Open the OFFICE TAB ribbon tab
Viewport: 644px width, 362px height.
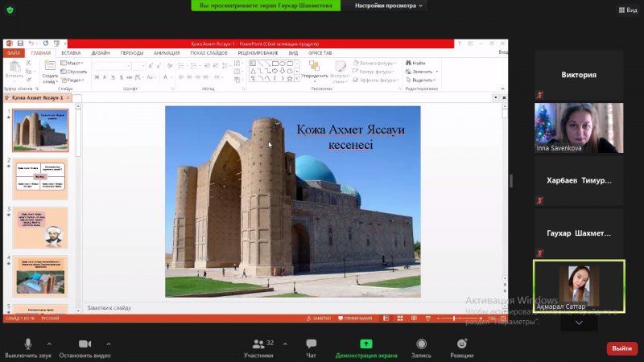320,53
